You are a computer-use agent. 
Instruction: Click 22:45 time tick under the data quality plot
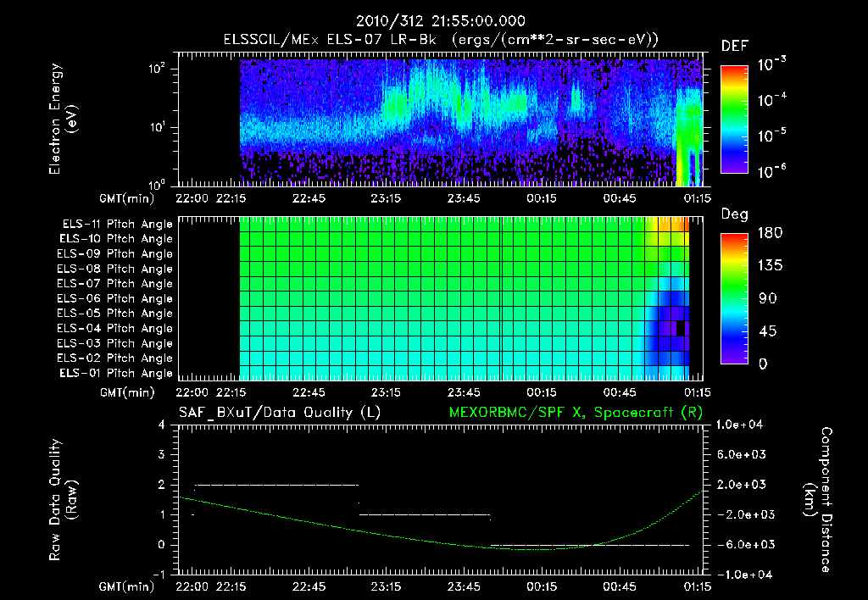[309, 586]
